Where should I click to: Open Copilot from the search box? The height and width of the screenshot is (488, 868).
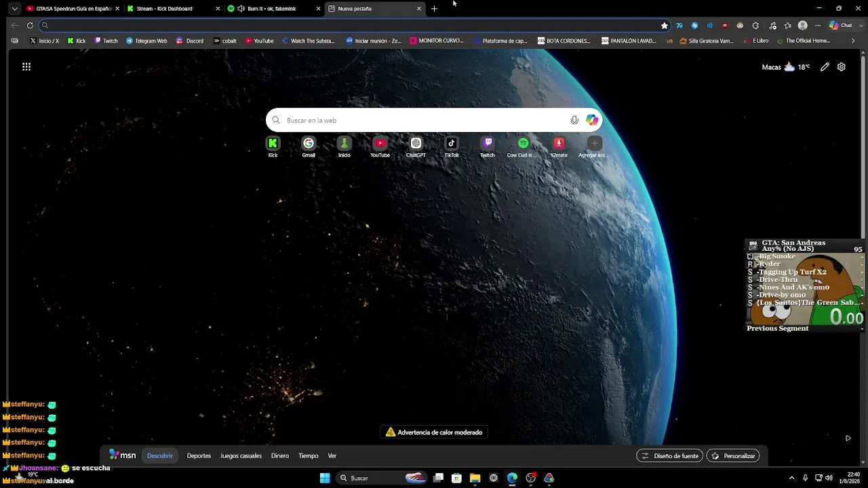pyautogui.click(x=592, y=120)
